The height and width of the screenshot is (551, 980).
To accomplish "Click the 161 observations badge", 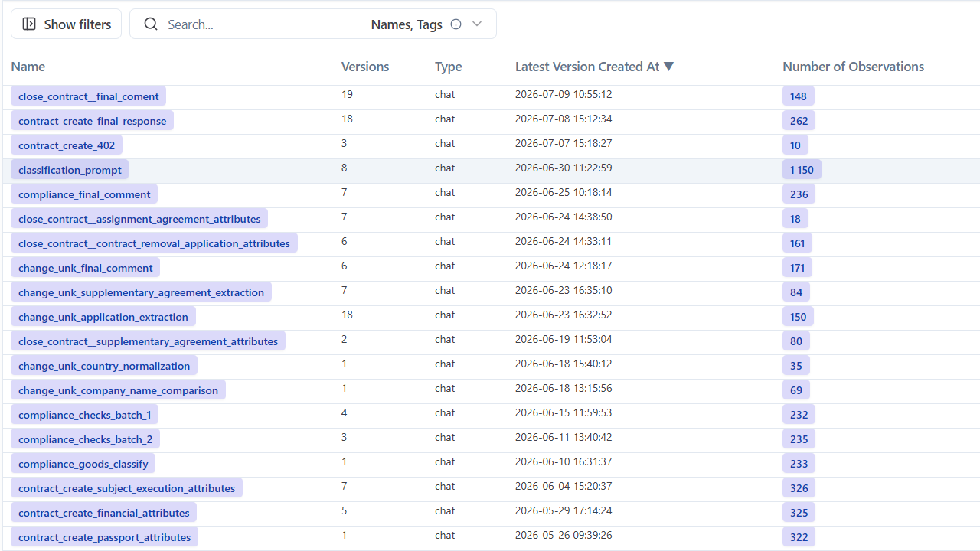I will pos(798,243).
